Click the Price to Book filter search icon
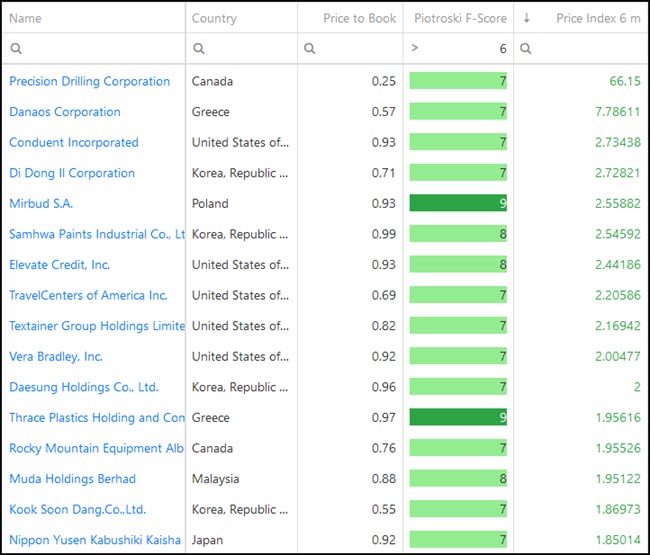 click(310, 48)
